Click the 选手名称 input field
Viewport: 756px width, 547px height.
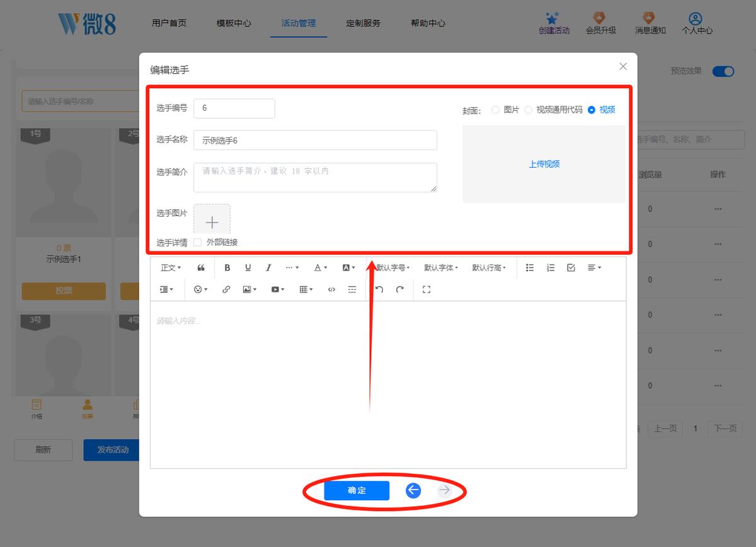coord(315,140)
